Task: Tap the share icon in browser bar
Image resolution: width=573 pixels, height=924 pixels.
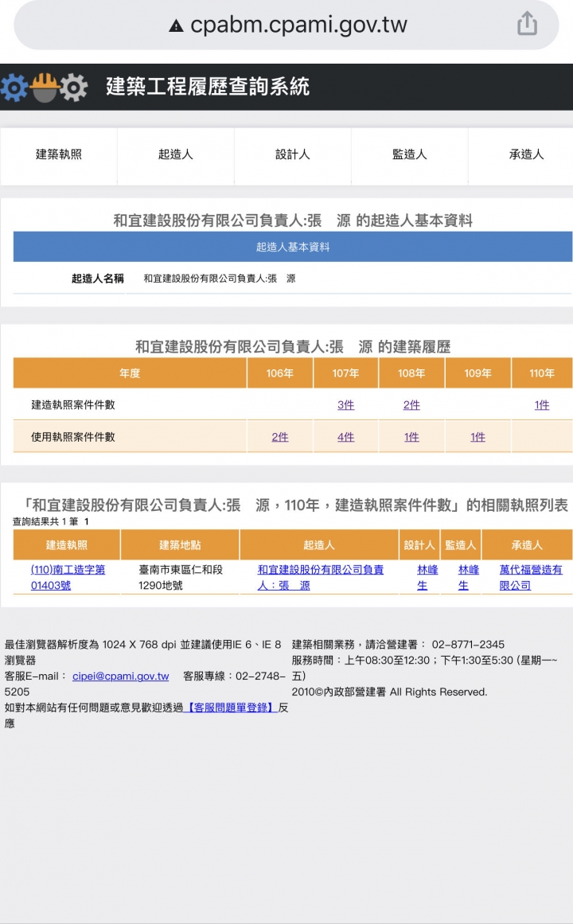Action: click(526, 24)
